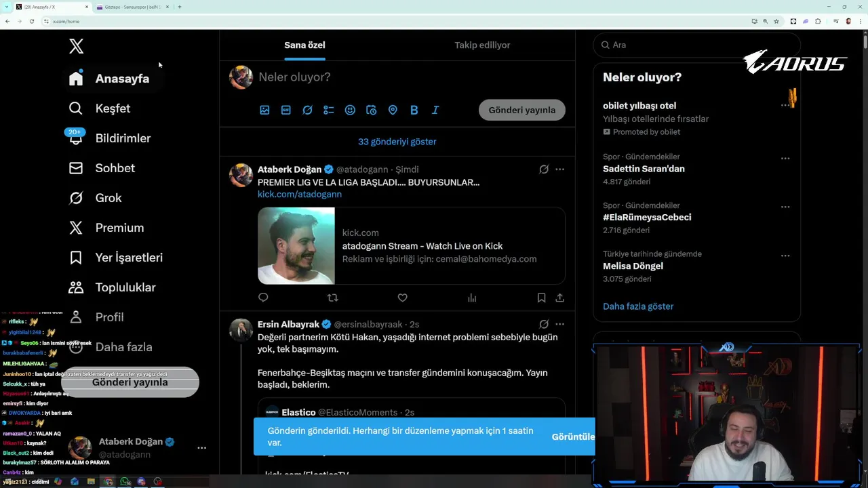Image resolution: width=868 pixels, height=488 pixels.
Task: Open Ersin Albayrak's avatar
Action: pyautogui.click(x=241, y=330)
